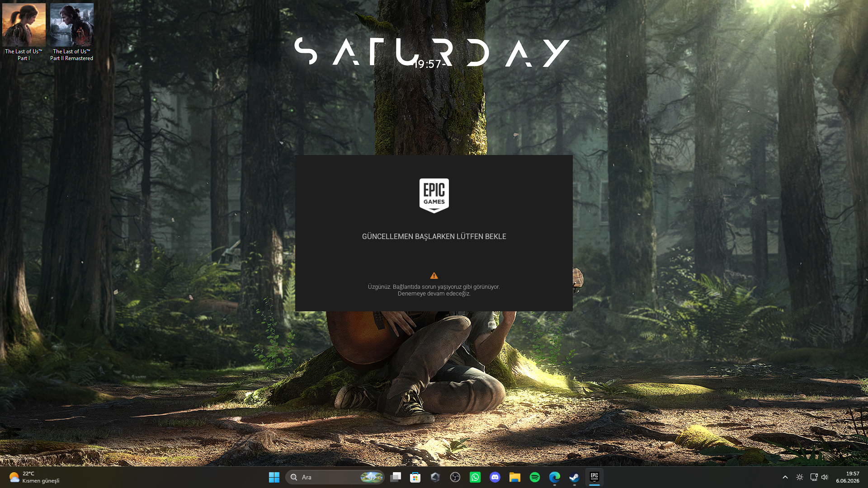Click the search highlight image in the search box
The width and height of the screenshot is (868, 488).
click(372, 477)
